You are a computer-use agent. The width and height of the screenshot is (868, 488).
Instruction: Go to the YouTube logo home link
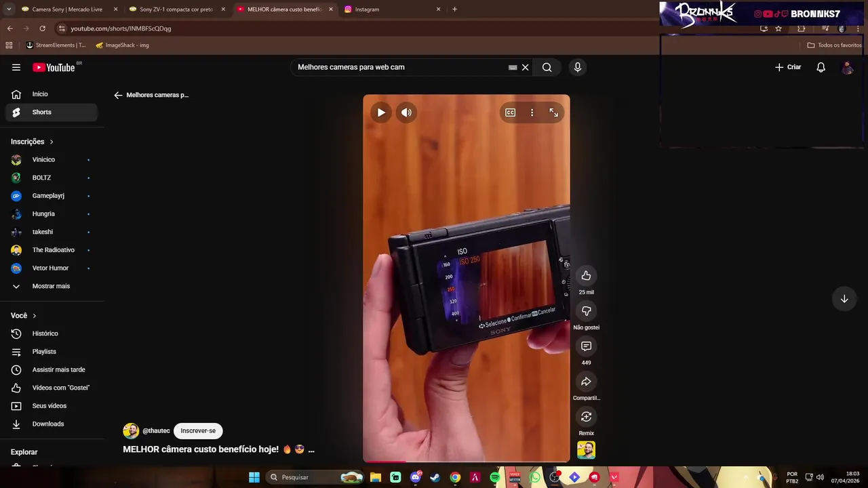pos(54,67)
